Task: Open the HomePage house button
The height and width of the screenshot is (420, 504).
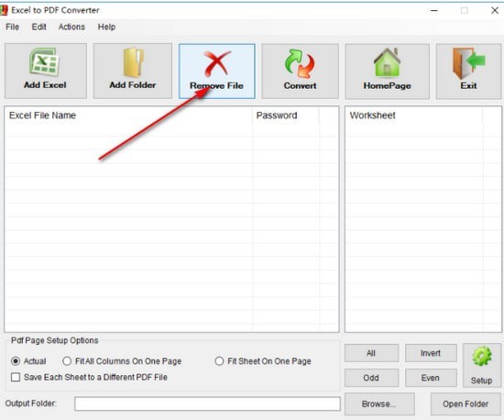Action: 387,72
